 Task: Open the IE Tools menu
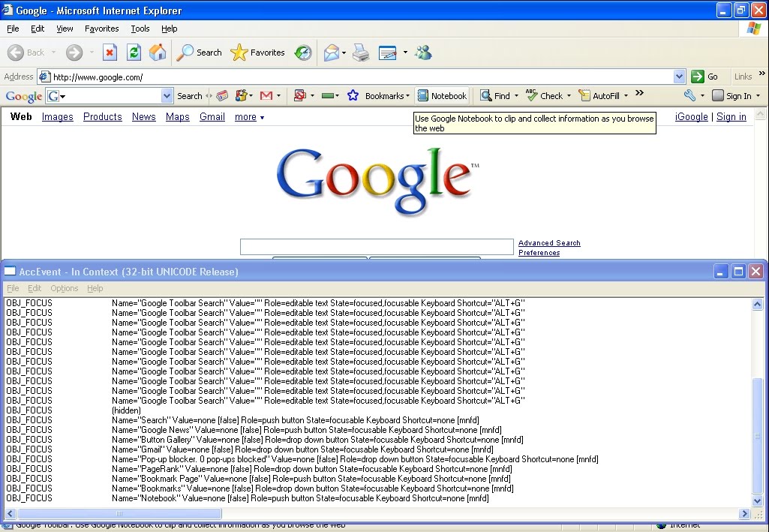click(140, 29)
